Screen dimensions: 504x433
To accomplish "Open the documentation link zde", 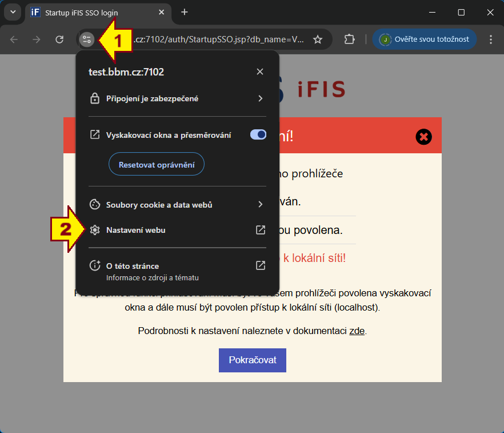I will [357, 331].
